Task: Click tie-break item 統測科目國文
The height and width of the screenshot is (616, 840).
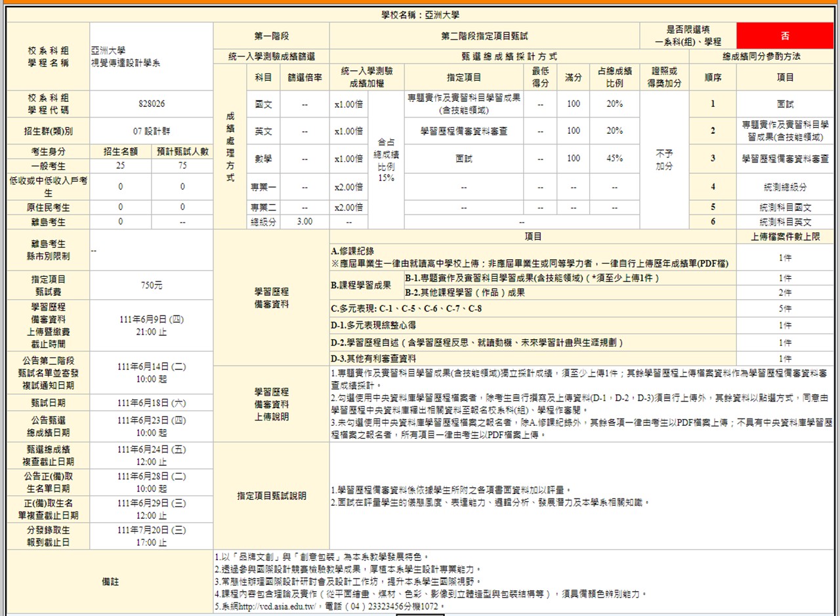Action: pyautogui.click(x=785, y=207)
